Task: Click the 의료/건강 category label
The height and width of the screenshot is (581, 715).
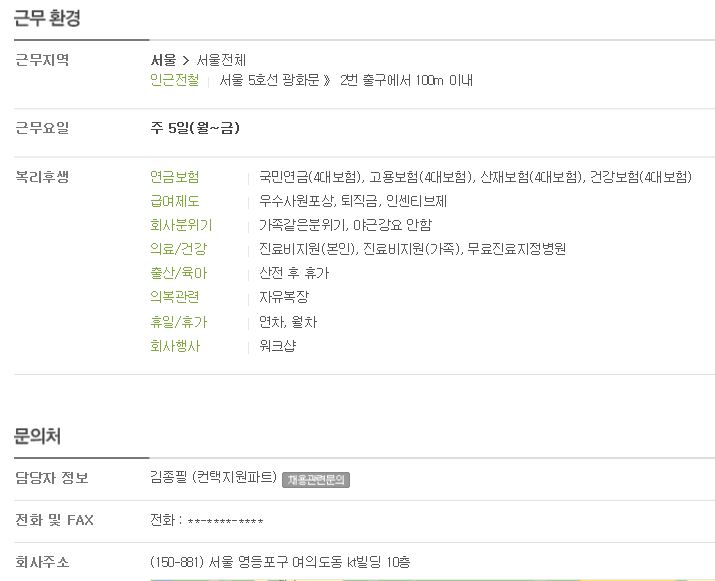Action: coord(178,249)
